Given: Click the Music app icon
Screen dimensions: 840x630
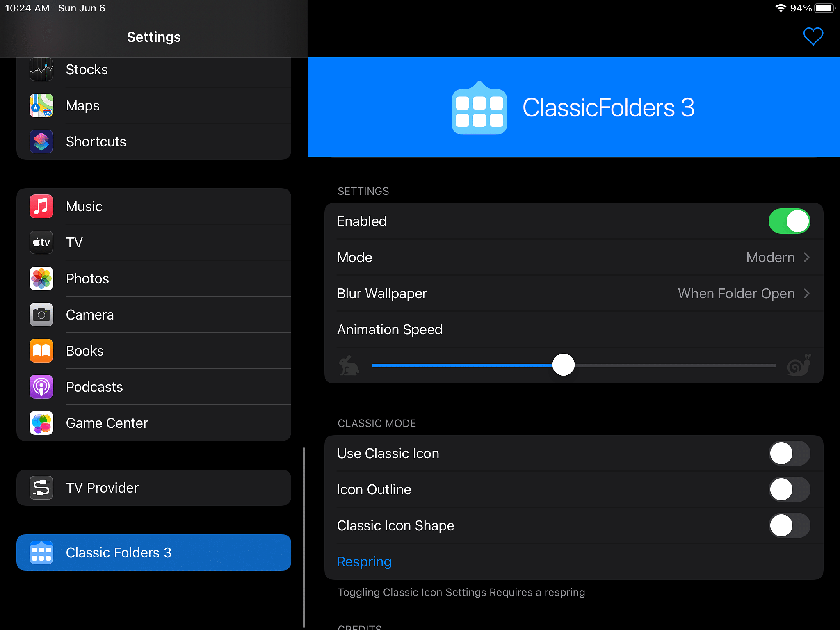Looking at the screenshot, I should (41, 206).
